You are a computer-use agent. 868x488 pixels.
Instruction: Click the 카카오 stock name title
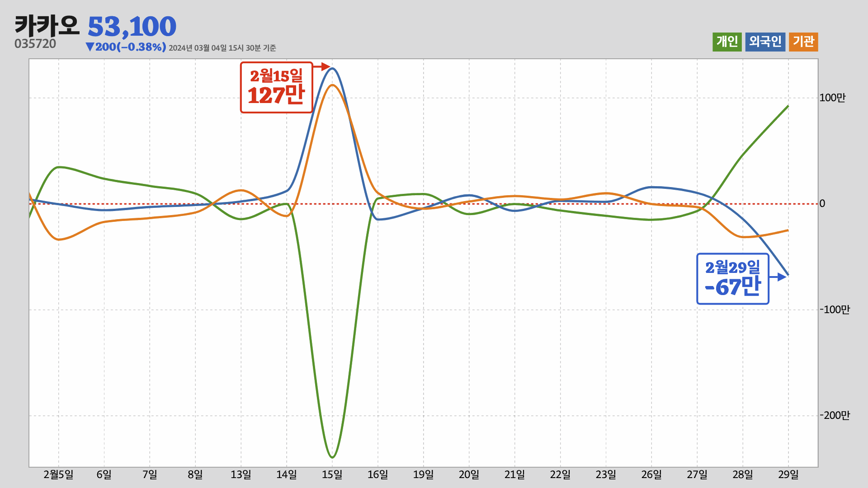pyautogui.click(x=47, y=26)
